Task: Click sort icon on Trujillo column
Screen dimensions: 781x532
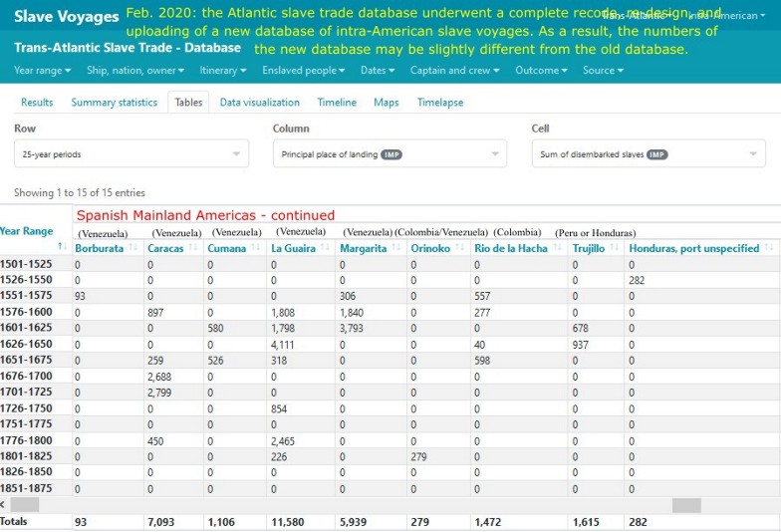Action: coord(615,248)
